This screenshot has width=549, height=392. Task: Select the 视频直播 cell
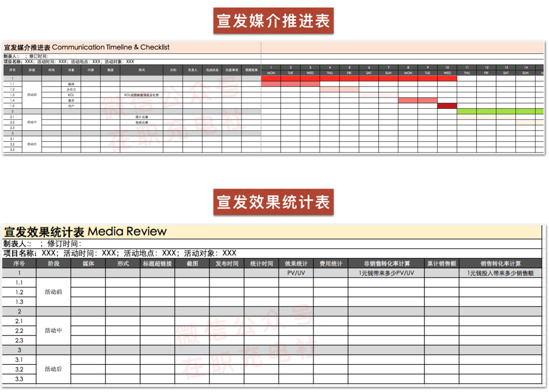(141, 123)
